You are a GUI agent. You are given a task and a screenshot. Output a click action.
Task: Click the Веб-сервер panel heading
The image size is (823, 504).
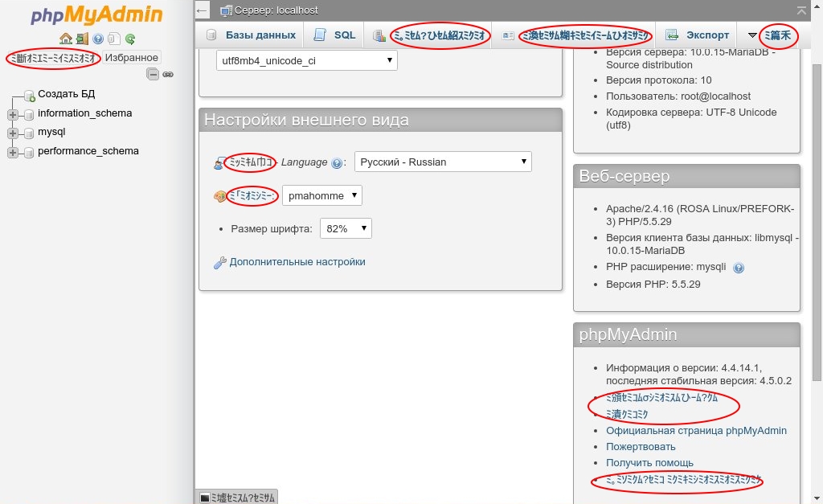coord(624,176)
